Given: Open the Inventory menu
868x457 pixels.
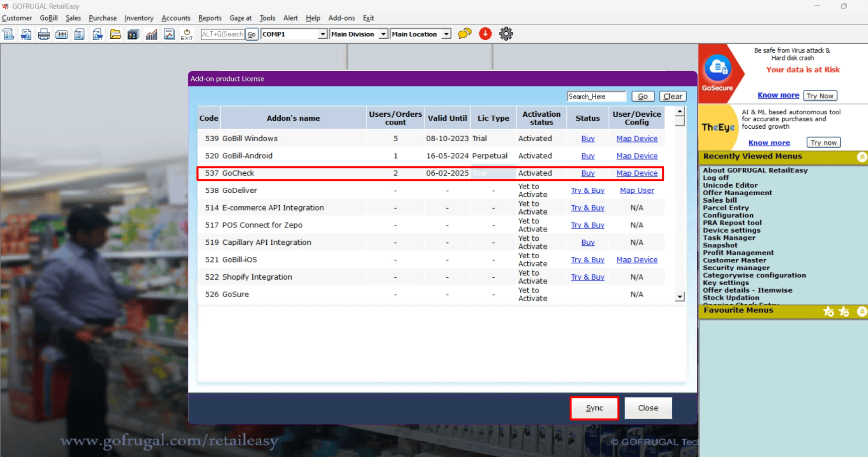Looking at the screenshot, I should [x=139, y=18].
